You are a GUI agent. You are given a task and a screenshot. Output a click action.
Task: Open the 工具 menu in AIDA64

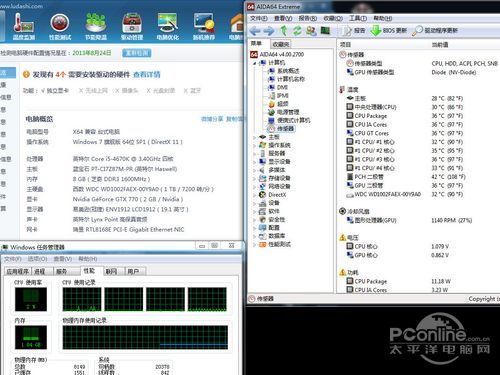(x=358, y=18)
